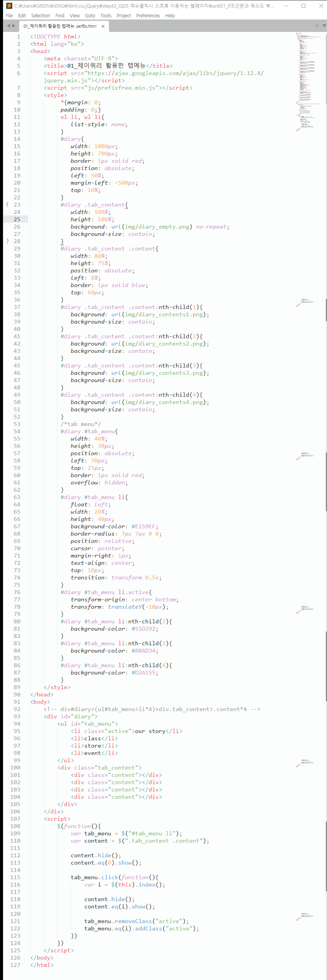Open the Preferences menu
This screenshot has height=980, width=327.
148,16
